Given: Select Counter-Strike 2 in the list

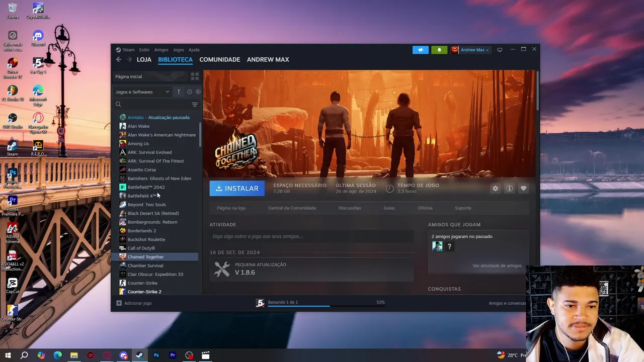Looking at the screenshot, I should tap(158, 292).
